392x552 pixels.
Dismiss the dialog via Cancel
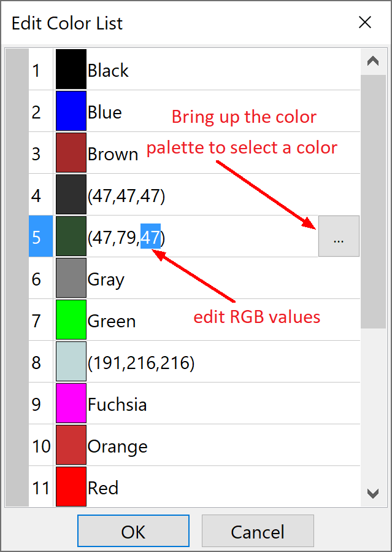[258, 530]
